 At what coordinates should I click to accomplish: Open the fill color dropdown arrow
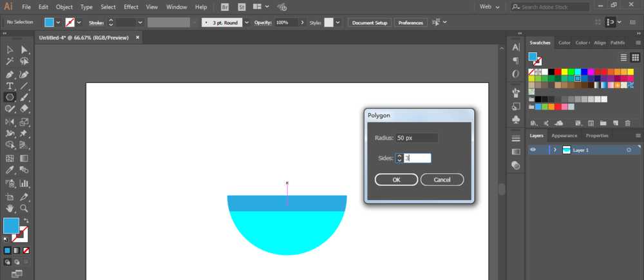tap(59, 22)
